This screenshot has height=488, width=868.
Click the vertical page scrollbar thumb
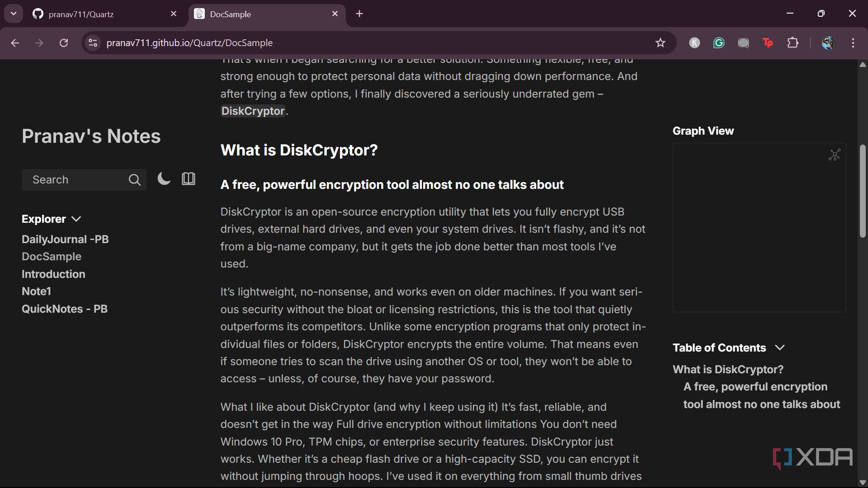(x=862, y=190)
